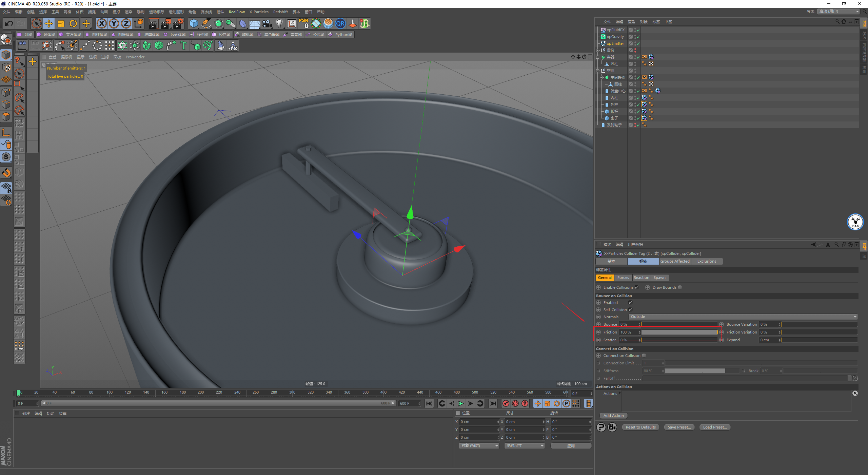This screenshot has width=868, height=475.
Task: Switch to Forces tab in collider
Action: pyautogui.click(x=622, y=277)
